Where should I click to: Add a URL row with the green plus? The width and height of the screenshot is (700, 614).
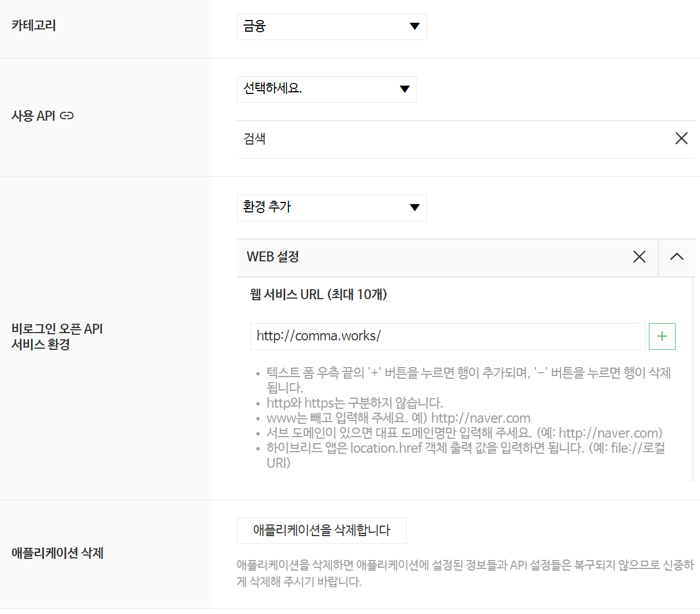coord(662,336)
